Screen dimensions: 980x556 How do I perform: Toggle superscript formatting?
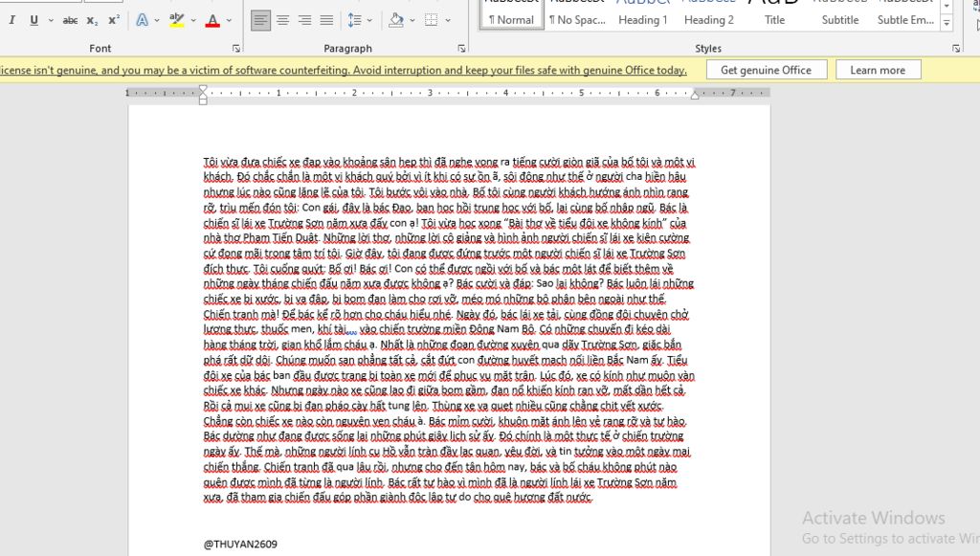113,20
